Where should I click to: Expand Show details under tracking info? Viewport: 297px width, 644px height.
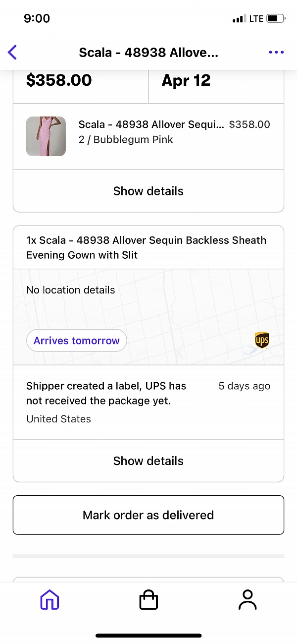tap(148, 461)
